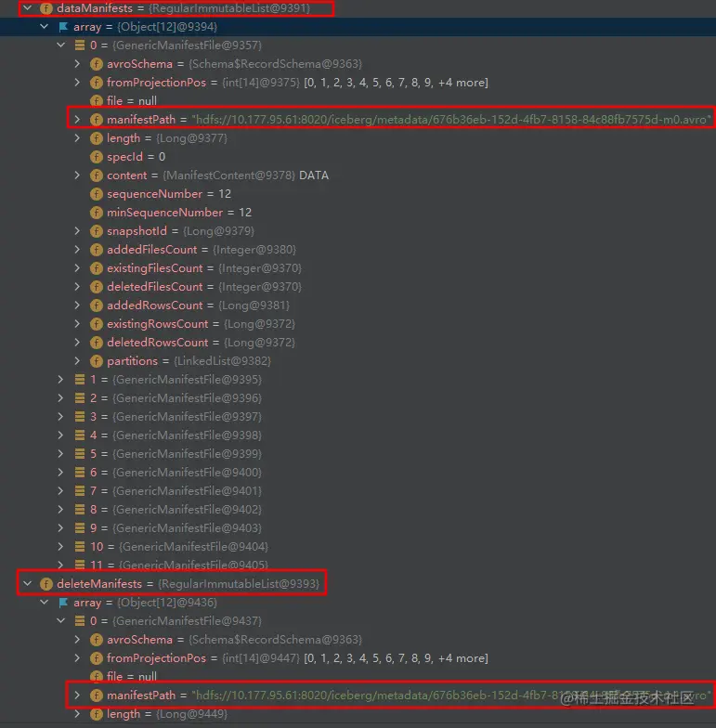Click the field icon beside snapshotId
This screenshot has height=728, width=716.
coord(97,230)
